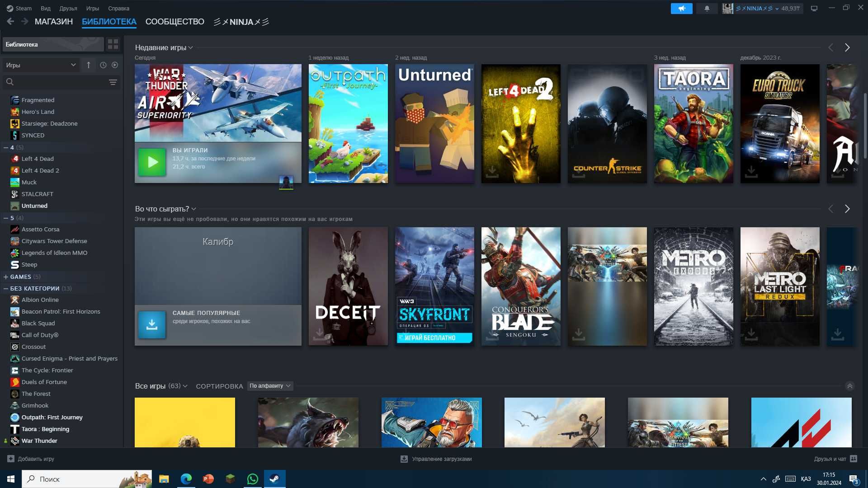Collapse the БЕЗ КАТЕГОРИИ group
This screenshot has height=488, width=868.
pos(6,288)
